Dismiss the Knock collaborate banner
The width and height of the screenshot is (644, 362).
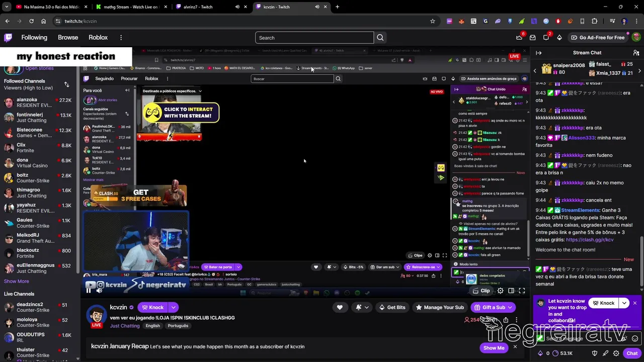[x=635, y=303]
